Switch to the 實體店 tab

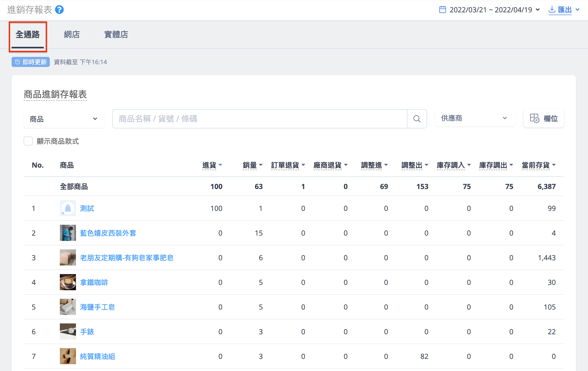(116, 34)
